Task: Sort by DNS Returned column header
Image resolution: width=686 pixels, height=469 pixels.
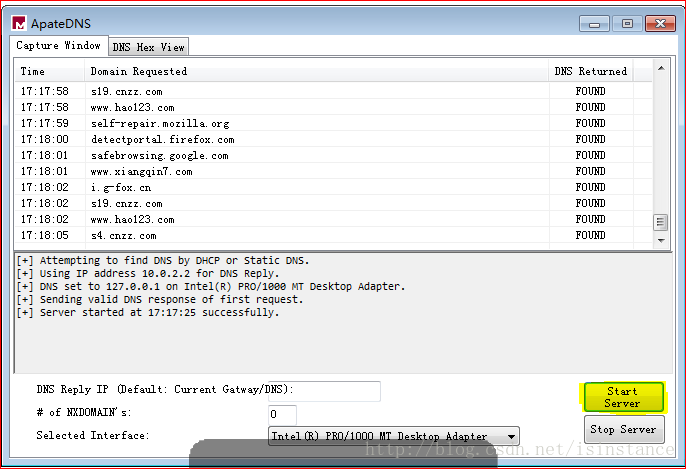Action: [x=591, y=71]
